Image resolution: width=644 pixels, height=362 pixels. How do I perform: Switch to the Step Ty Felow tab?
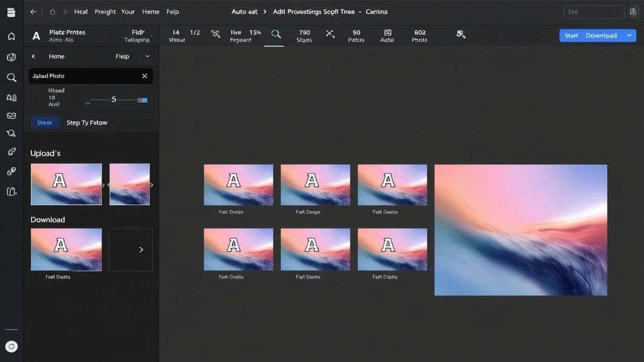[x=87, y=123]
